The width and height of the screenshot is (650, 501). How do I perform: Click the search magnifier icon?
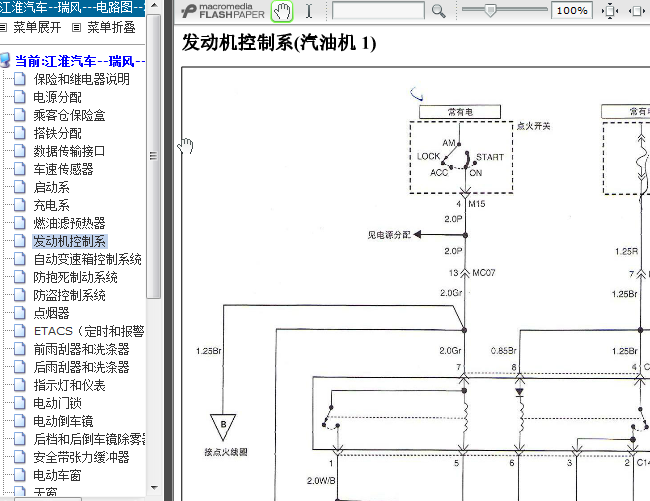(x=439, y=11)
